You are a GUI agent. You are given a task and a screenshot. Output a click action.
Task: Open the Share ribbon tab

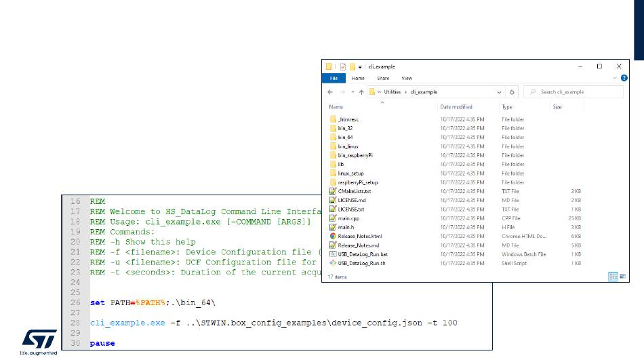[383, 78]
